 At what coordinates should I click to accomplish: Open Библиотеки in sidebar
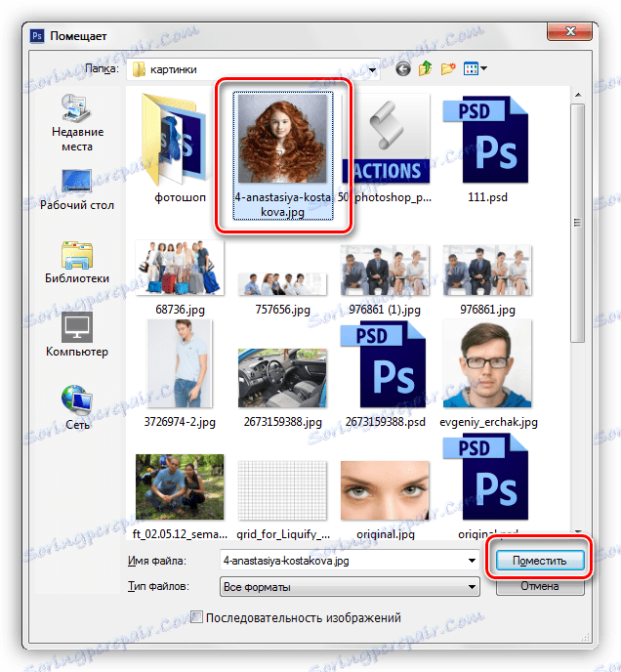(77, 262)
